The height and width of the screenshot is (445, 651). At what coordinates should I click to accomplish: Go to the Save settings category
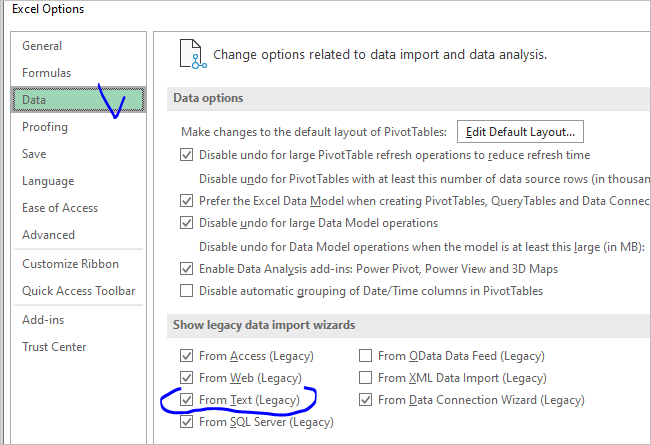click(34, 154)
